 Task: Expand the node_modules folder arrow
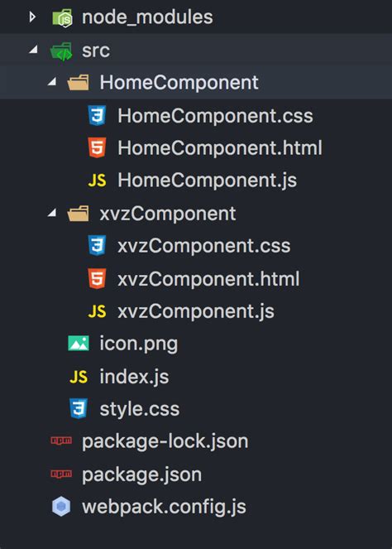pos(32,17)
